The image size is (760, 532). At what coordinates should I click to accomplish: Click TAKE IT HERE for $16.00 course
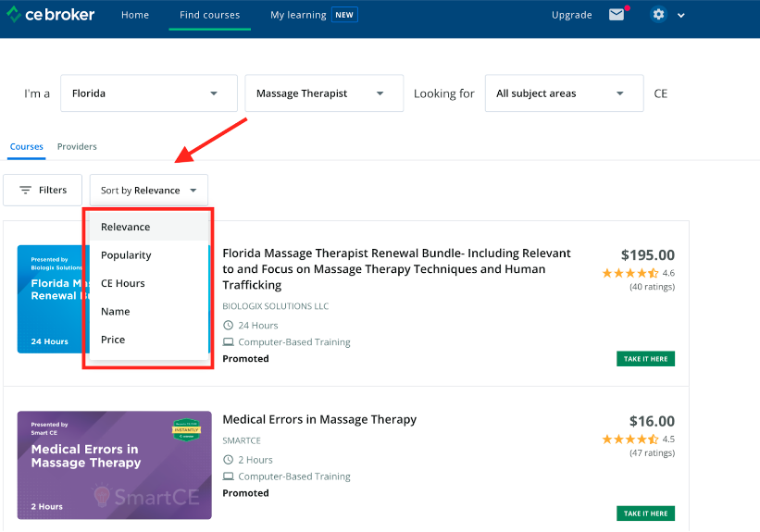(645, 513)
